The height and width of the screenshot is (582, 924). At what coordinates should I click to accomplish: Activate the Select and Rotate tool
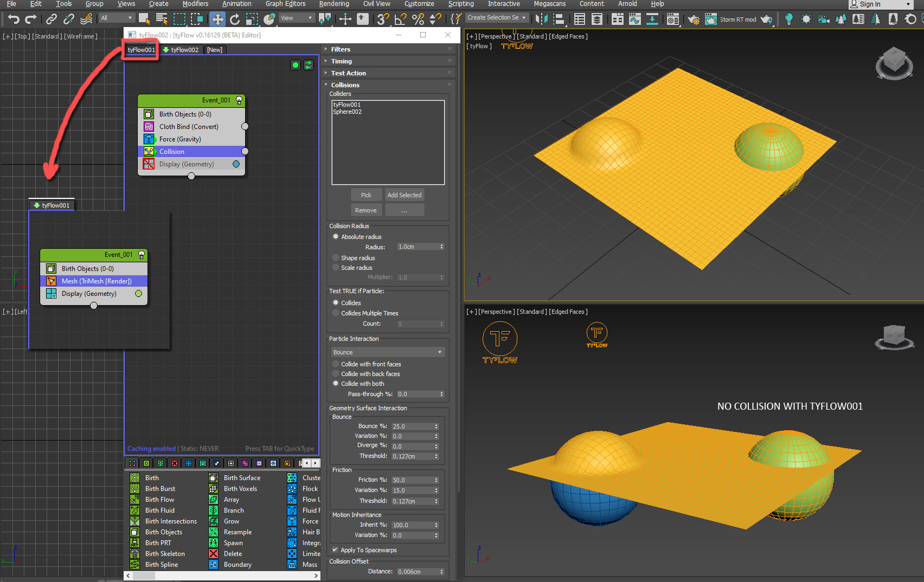click(234, 20)
